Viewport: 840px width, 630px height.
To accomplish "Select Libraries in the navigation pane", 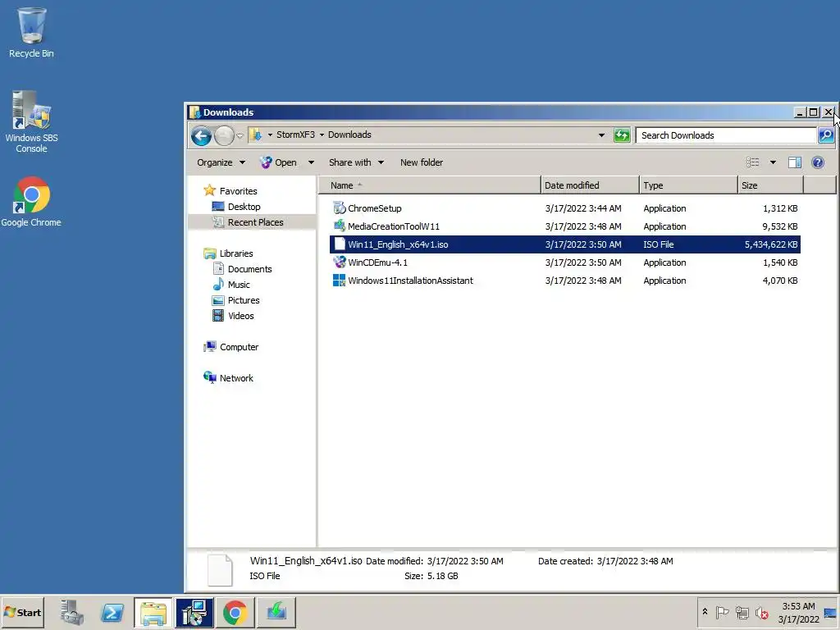I will click(x=236, y=253).
